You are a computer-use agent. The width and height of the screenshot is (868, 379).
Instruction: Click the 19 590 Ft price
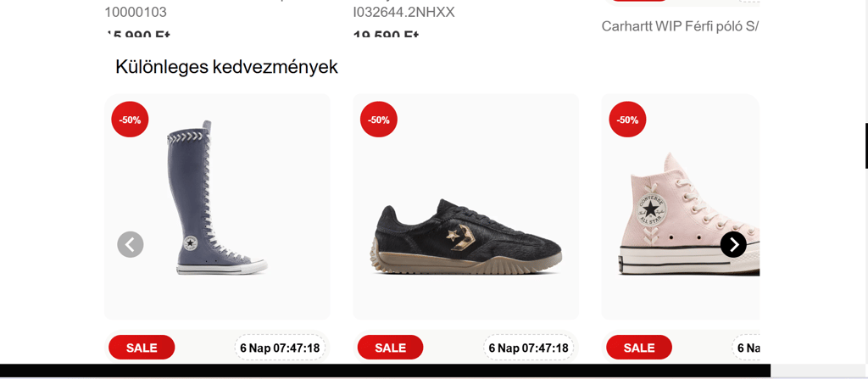(386, 36)
